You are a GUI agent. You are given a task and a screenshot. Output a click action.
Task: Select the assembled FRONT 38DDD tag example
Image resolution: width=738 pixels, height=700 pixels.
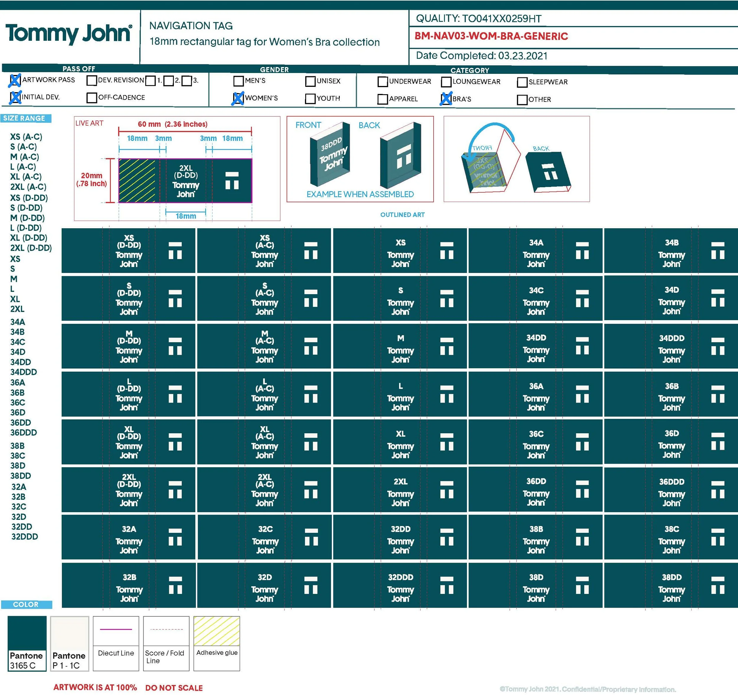point(330,154)
